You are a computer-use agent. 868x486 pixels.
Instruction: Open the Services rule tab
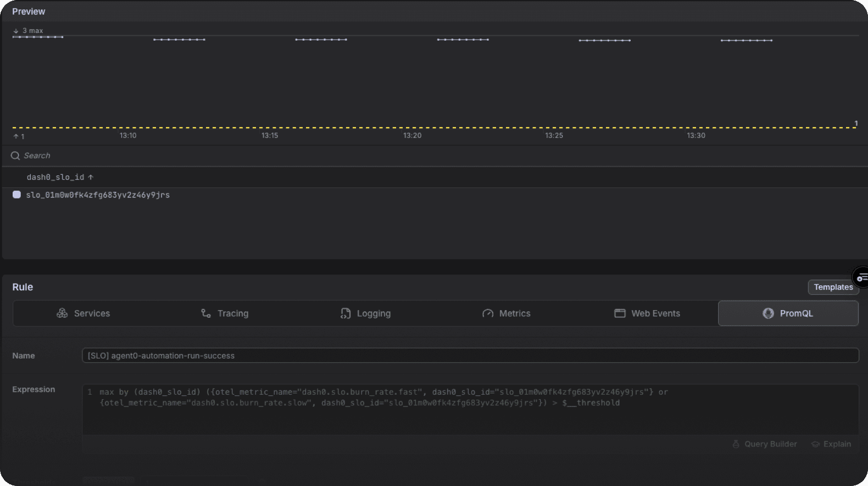tap(84, 313)
